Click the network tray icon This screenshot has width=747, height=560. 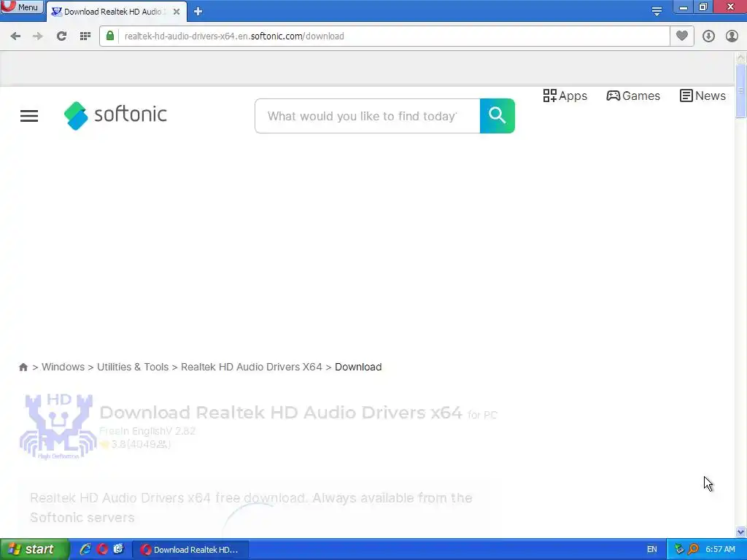pos(679,550)
